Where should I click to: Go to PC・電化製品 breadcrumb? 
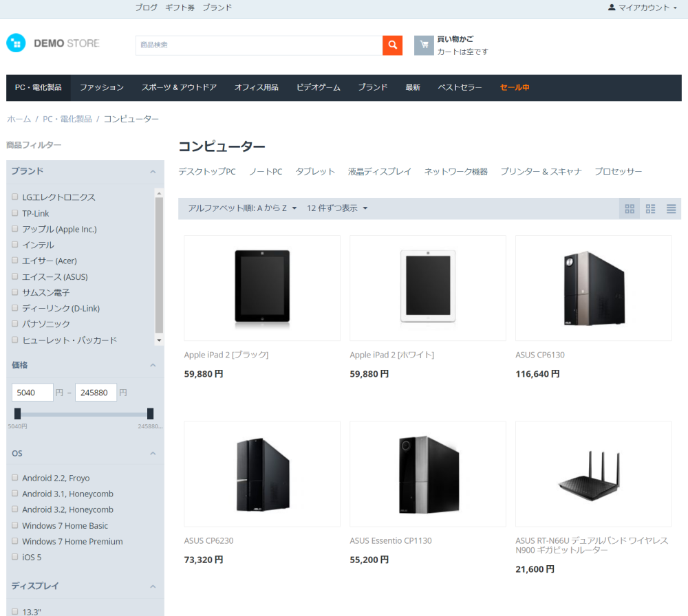67,119
